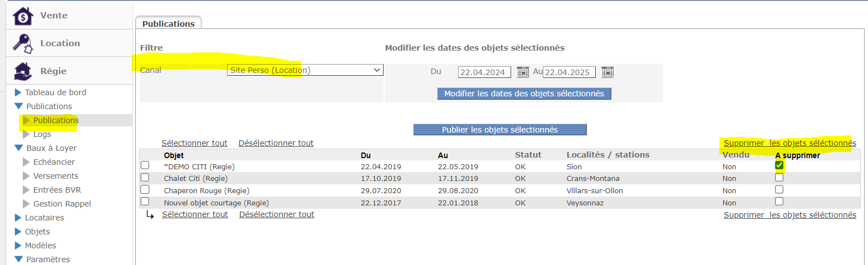Open the calendar picker next to Au date

(x=607, y=72)
